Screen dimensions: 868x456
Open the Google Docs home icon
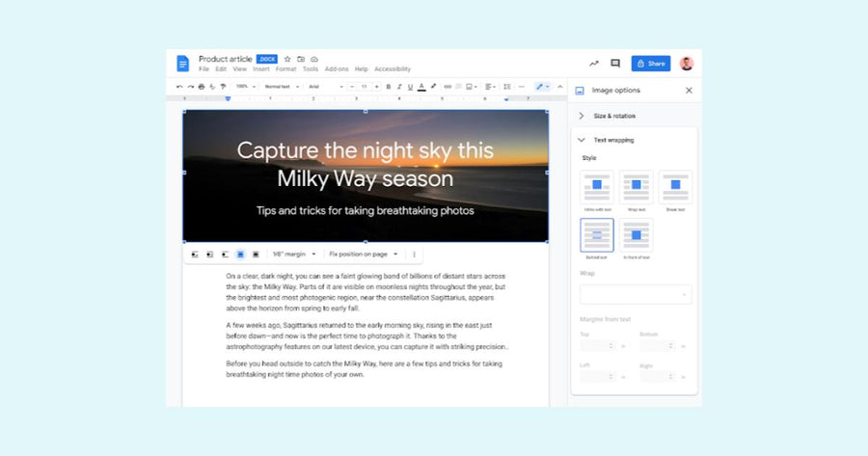(182, 63)
